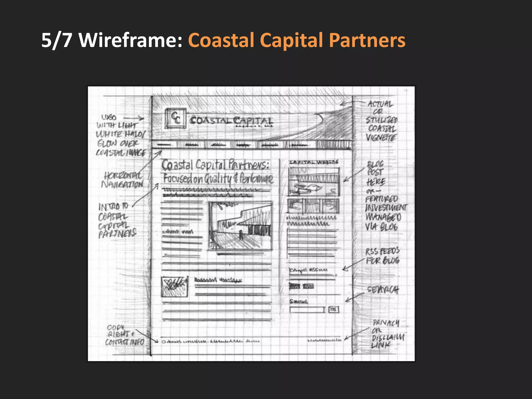Screen dimensions: 532x399
Task: Click the sketched privacy link at footer right
Action: pyautogui.click(x=324, y=340)
